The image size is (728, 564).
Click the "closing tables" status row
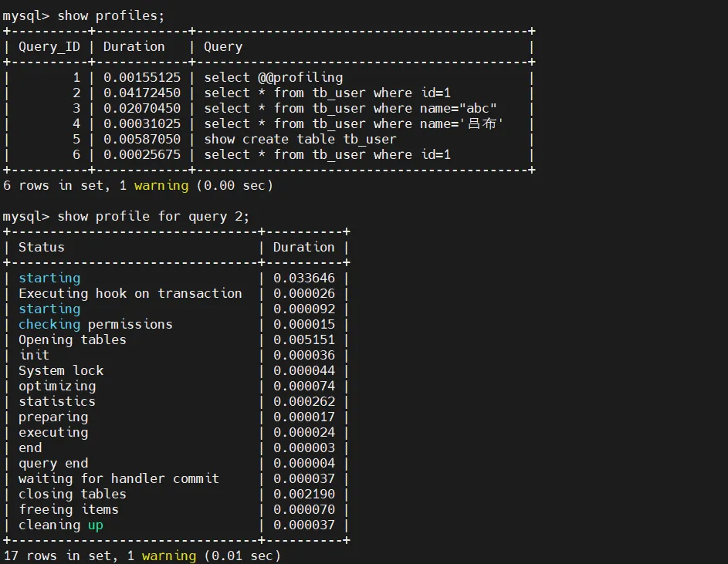point(73,494)
